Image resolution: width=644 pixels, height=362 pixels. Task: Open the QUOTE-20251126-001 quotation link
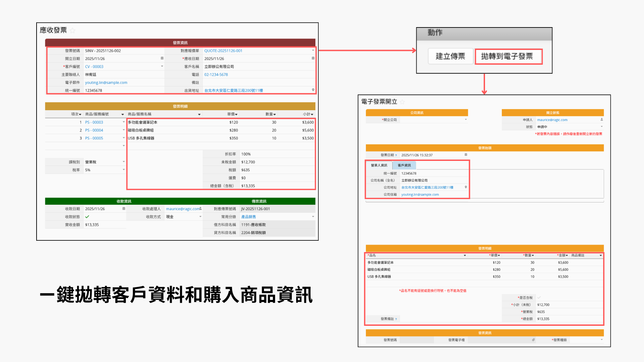tap(223, 51)
